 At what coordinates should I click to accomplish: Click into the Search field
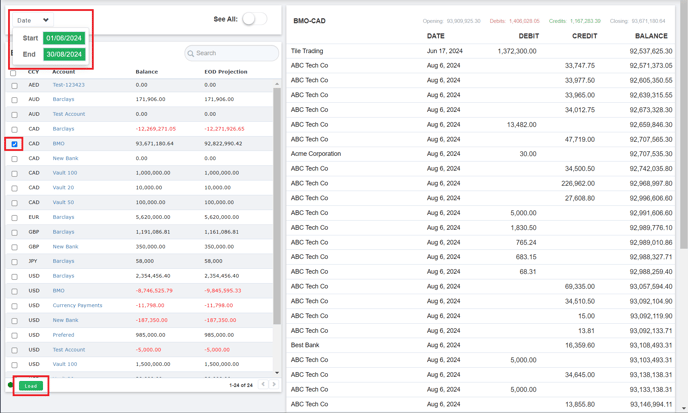point(235,53)
